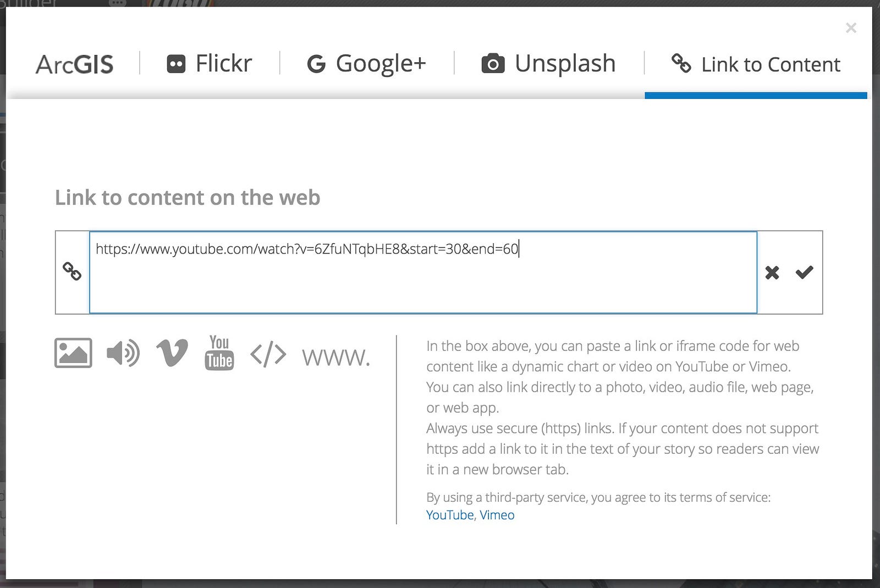The image size is (880, 588).
Task: Click the Vimeo logo icon
Action: pyautogui.click(x=172, y=353)
